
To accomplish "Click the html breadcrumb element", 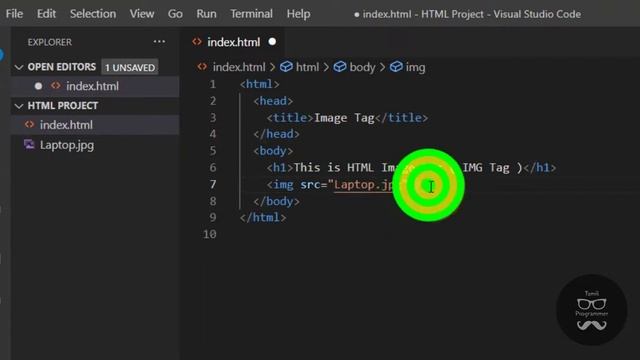I will click(x=307, y=67).
